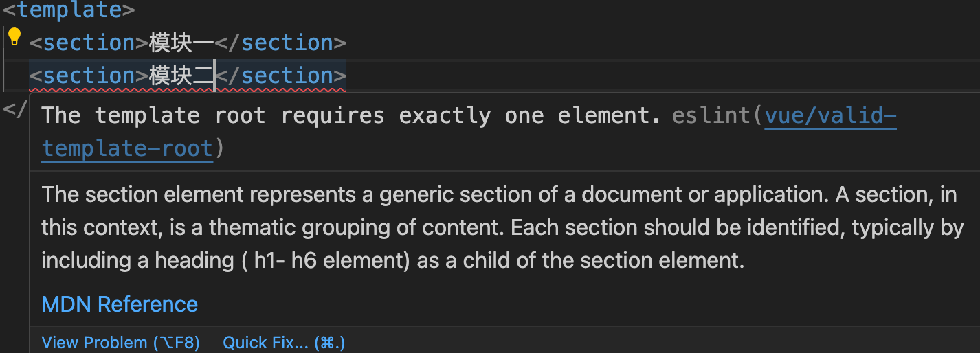Screen dimensions: 980x353
Task: Click the yellow lightbulb code action icon
Action: 14,37
